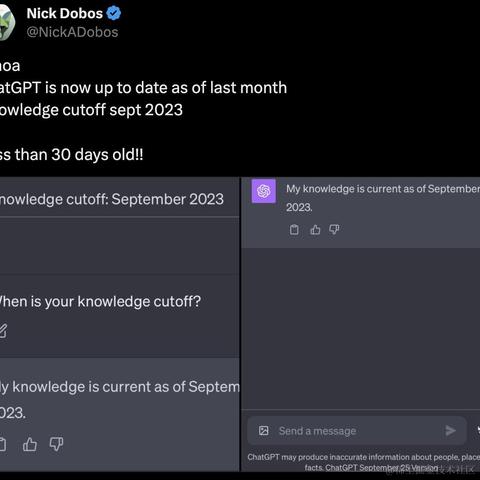Image resolution: width=480 pixels, height=480 pixels.
Task: Copy the reply in right chat panel
Action: coord(294,230)
